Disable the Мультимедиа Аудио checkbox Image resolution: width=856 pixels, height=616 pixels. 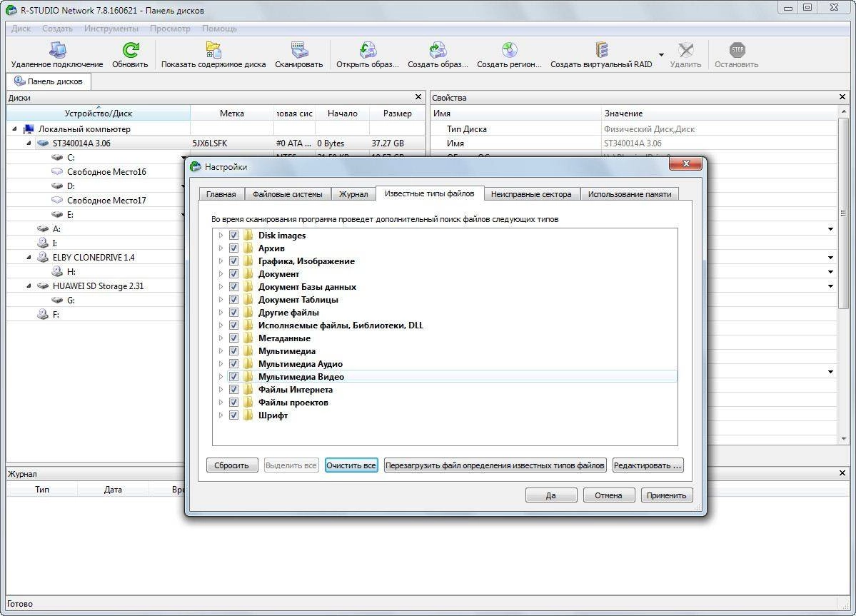click(233, 364)
